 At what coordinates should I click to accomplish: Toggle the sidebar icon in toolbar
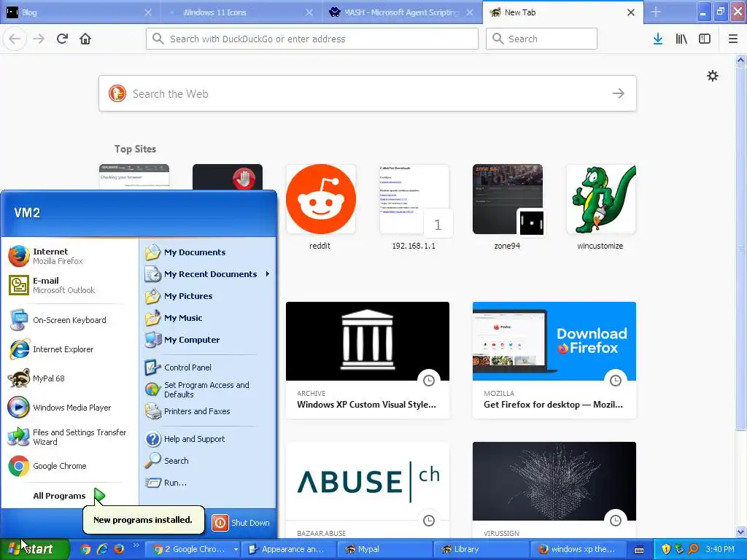tap(705, 39)
